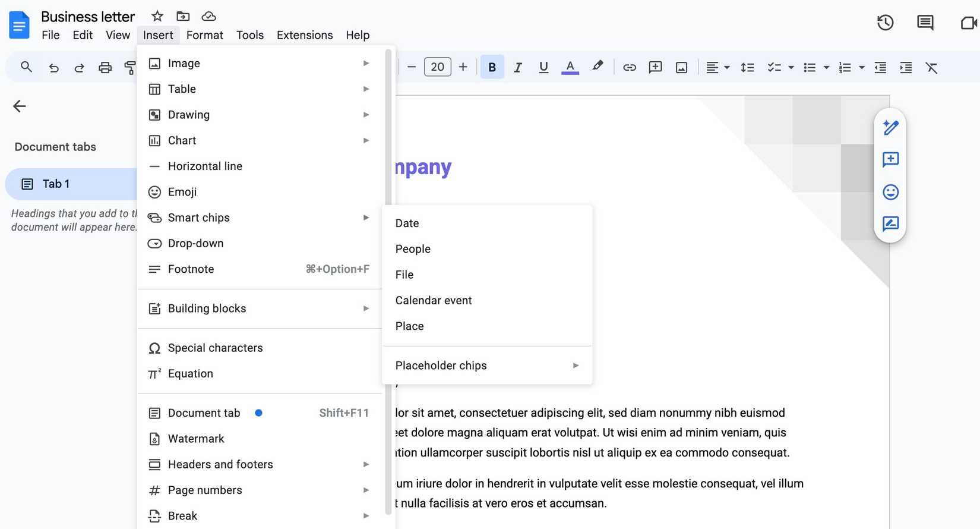Click the print icon in toolbar
Screen dimensions: 980x529
click(x=105, y=68)
